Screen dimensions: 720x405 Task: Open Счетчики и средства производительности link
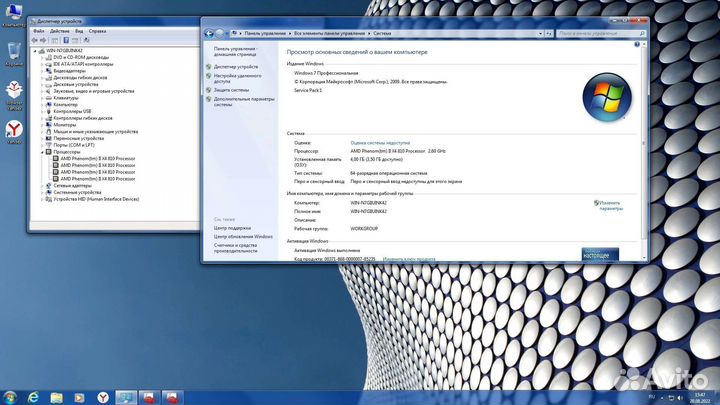pos(236,248)
